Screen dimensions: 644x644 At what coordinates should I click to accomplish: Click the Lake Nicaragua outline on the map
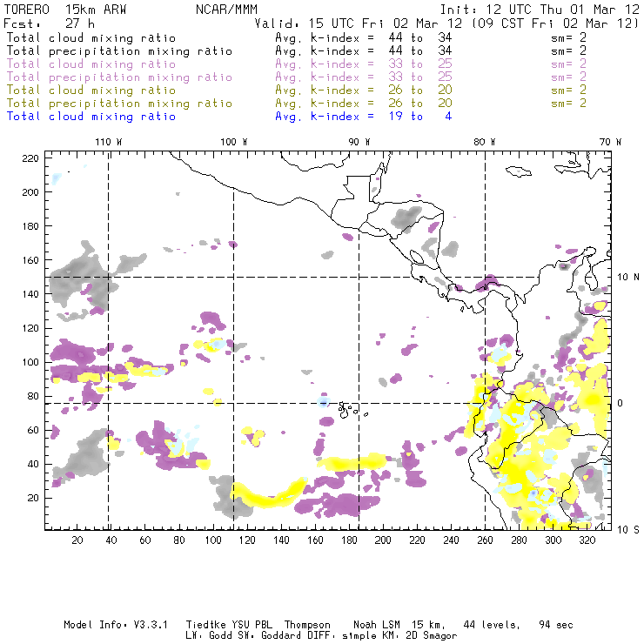tap(416, 257)
